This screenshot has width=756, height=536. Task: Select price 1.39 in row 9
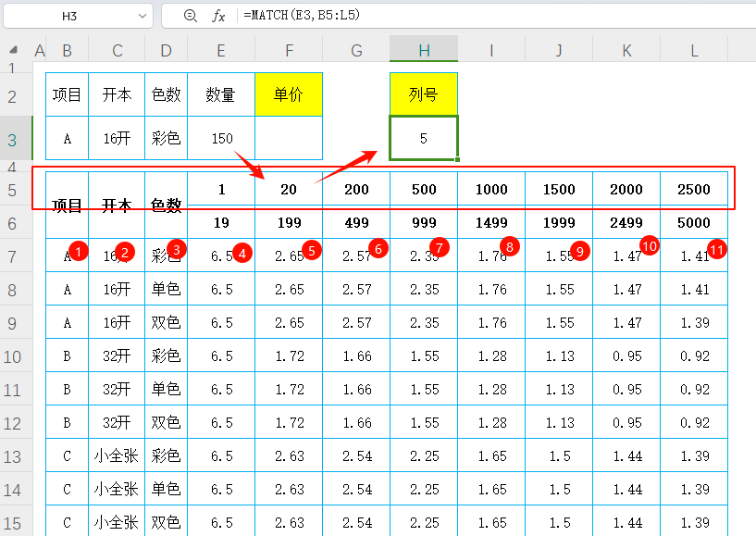pos(694,322)
